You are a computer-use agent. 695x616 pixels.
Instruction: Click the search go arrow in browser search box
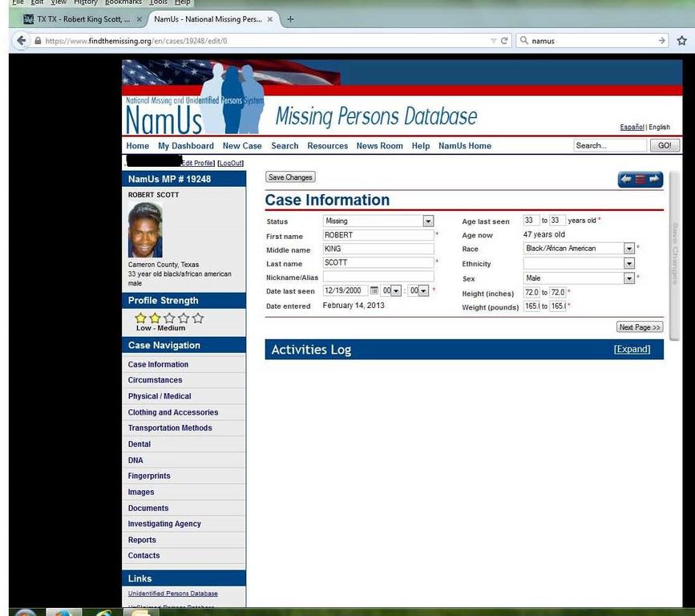pyautogui.click(x=662, y=40)
